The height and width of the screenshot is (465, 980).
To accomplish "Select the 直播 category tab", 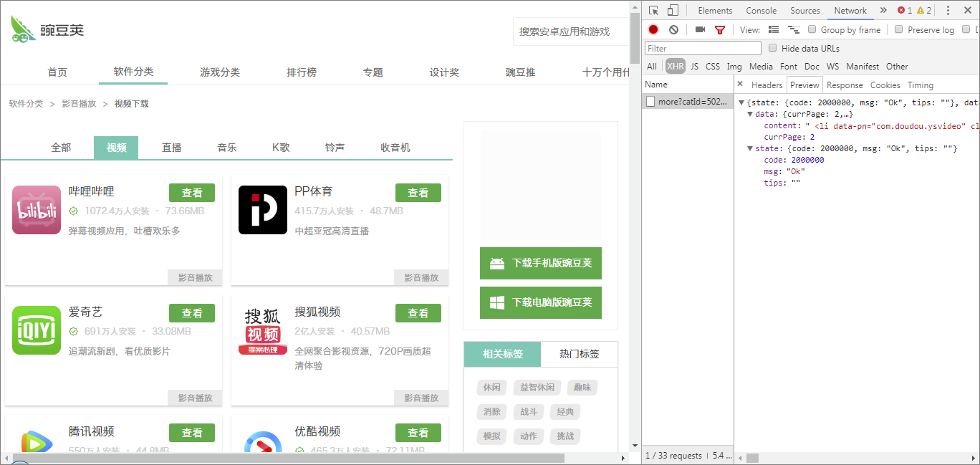I will (x=172, y=148).
